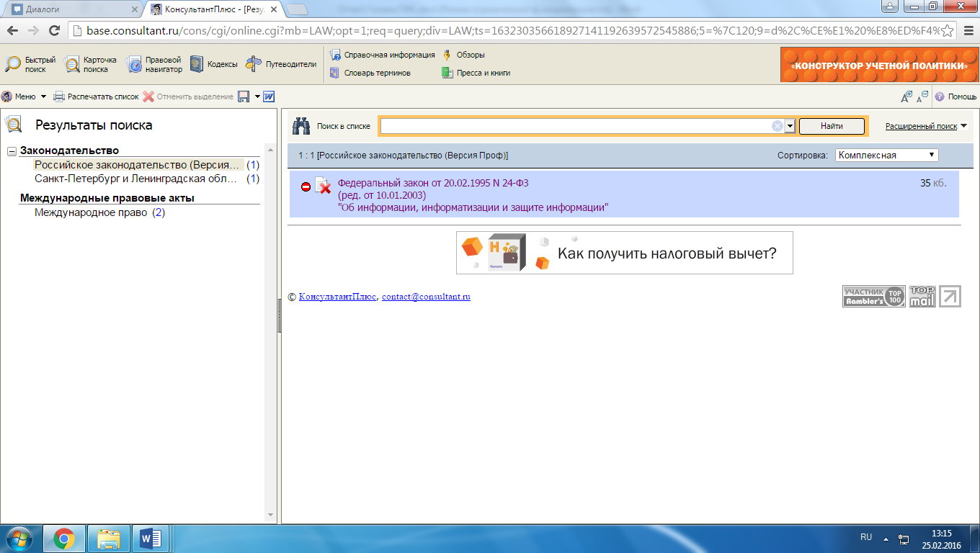
Task: Open the Сортировка Комплексная dropdown
Action: (887, 155)
